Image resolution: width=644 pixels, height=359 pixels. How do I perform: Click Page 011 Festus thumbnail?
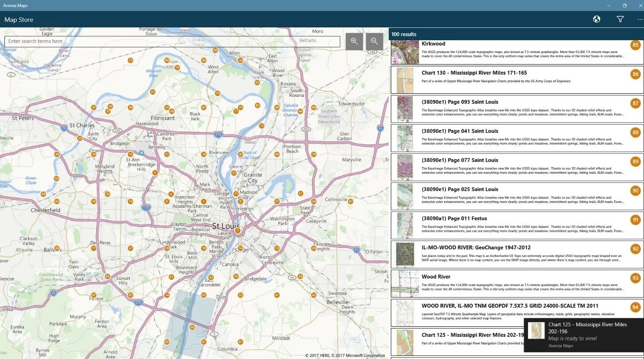(405, 225)
